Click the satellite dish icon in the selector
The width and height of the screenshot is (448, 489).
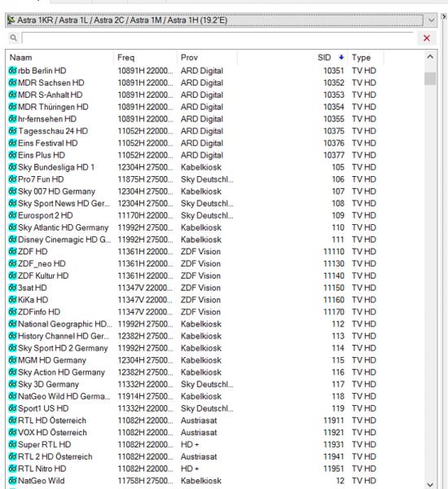point(11,20)
